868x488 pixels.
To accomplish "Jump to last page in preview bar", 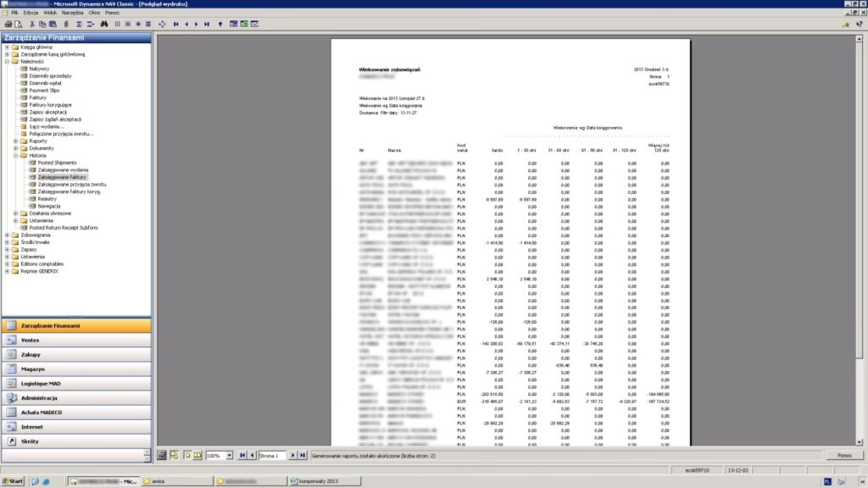I will pos(303,456).
